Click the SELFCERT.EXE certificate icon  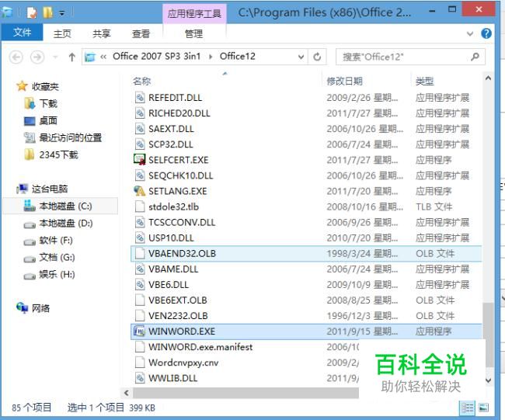coord(139,160)
